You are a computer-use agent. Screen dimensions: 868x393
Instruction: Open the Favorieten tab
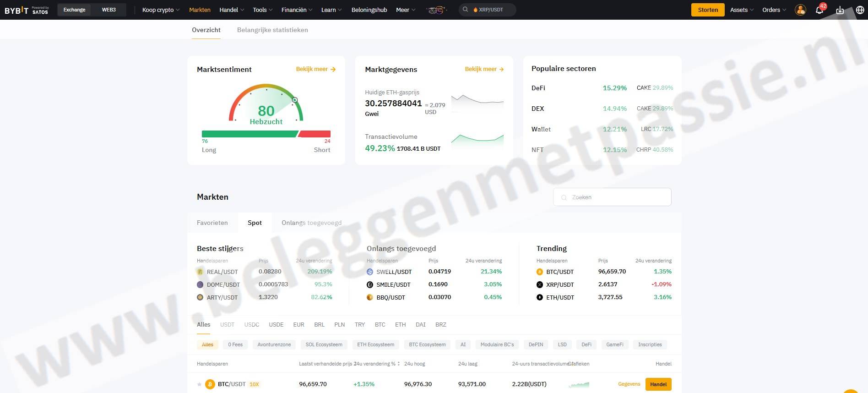click(x=212, y=223)
